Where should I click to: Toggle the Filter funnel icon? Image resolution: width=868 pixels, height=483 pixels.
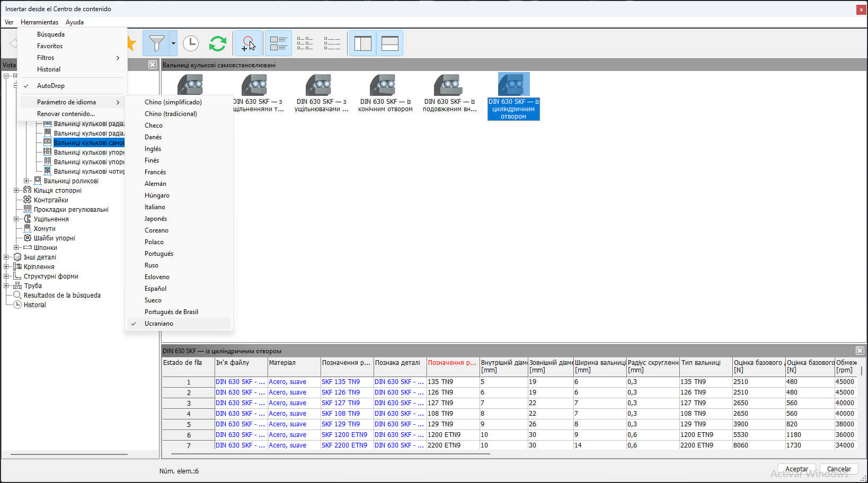pos(156,43)
